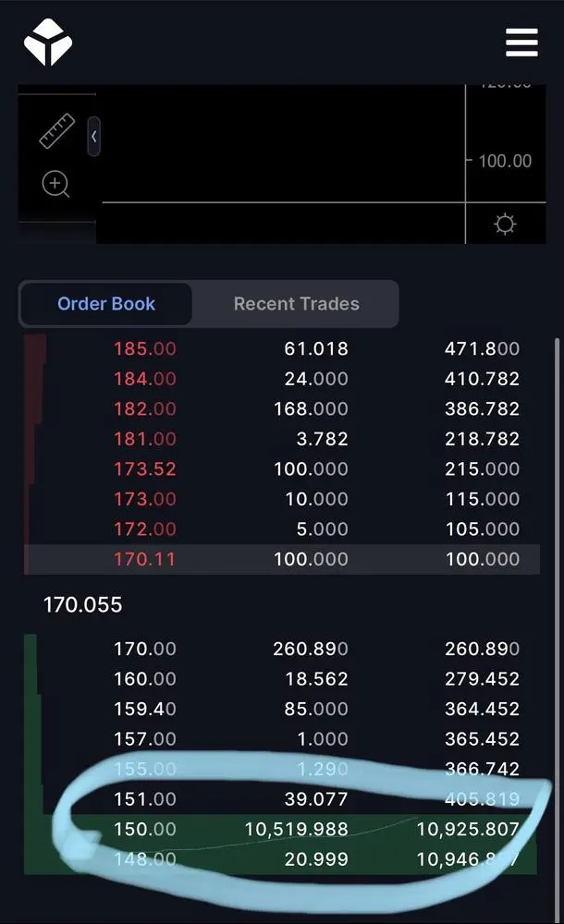Open chart settings via the gear icon
The height and width of the screenshot is (924, 564).
[x=505, y=223]
